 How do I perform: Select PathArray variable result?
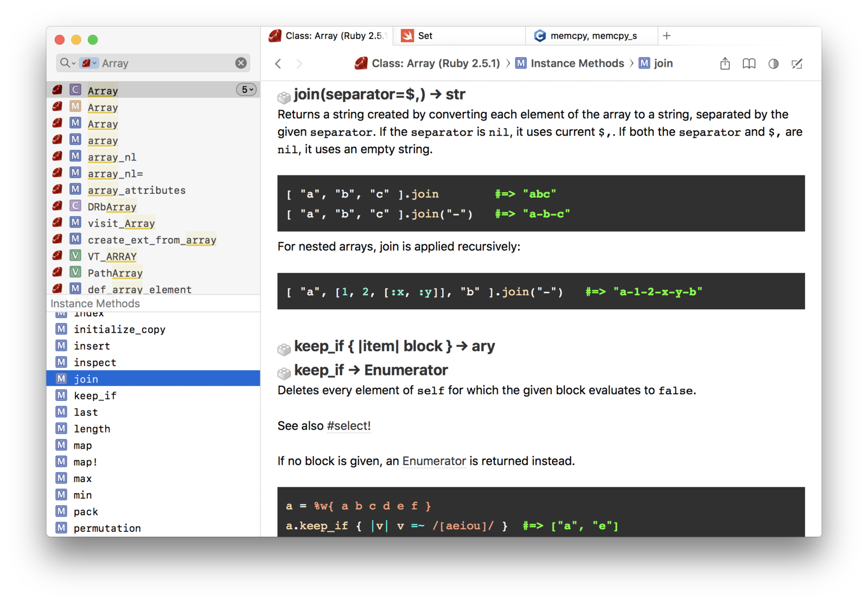153,273
